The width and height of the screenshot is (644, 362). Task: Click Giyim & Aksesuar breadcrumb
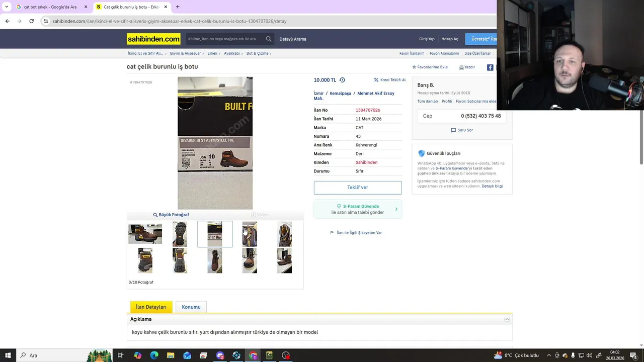point(185,53)
